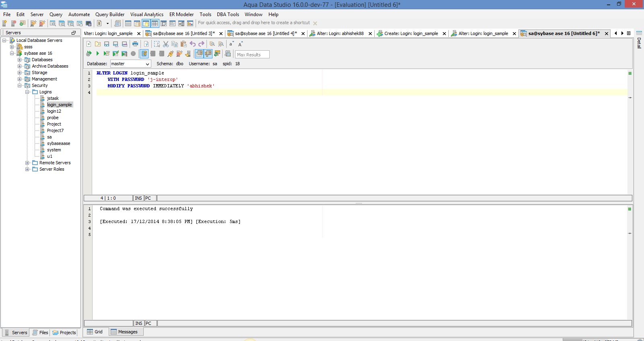Click the Save As icon next to Save
The height and width of the screenshot is (341, 644).
tap(116, 44)
